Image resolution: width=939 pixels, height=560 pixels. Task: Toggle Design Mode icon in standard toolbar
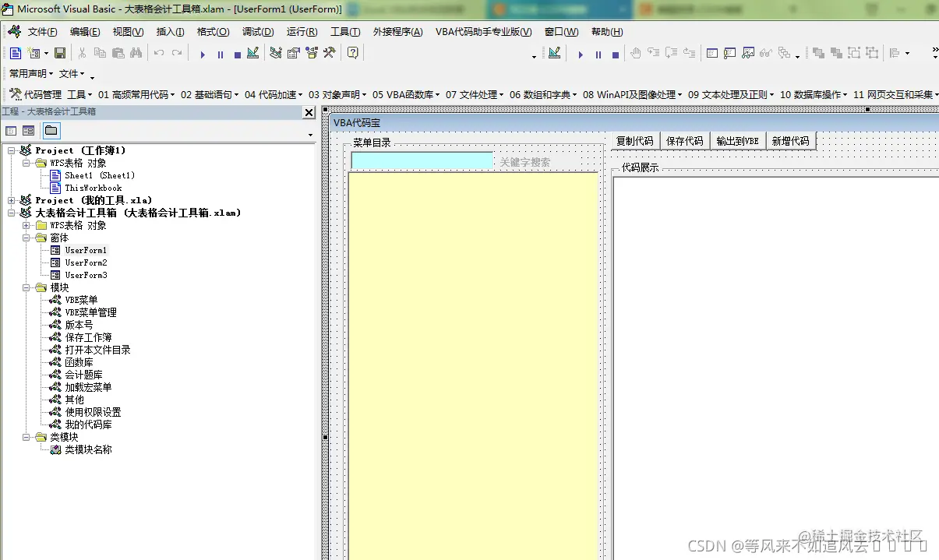pos(253,53)
